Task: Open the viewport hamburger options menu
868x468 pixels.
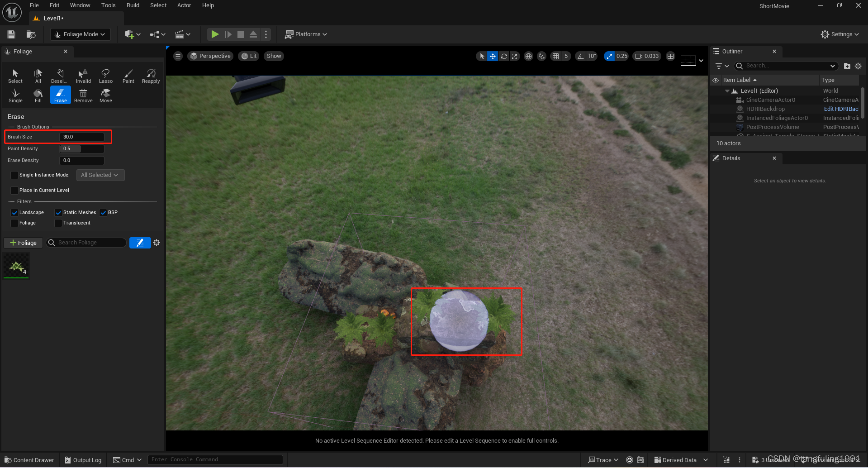Action: click(178, 56)
